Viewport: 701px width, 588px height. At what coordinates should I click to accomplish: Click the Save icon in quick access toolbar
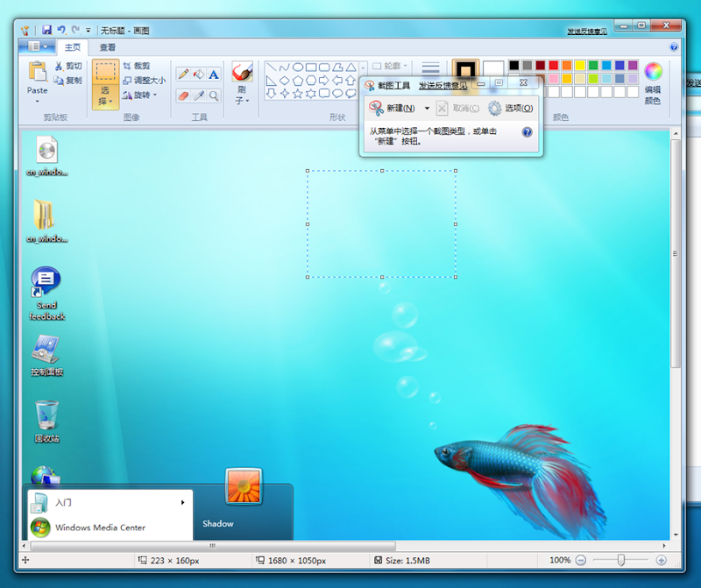tap(46, 30)
